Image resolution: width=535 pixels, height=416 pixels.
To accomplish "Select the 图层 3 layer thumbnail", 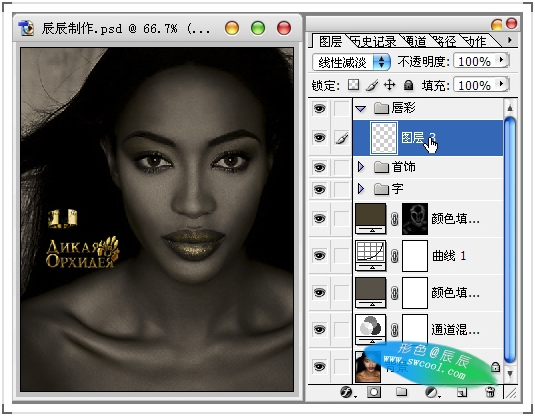I will click(x=384, y=138).
